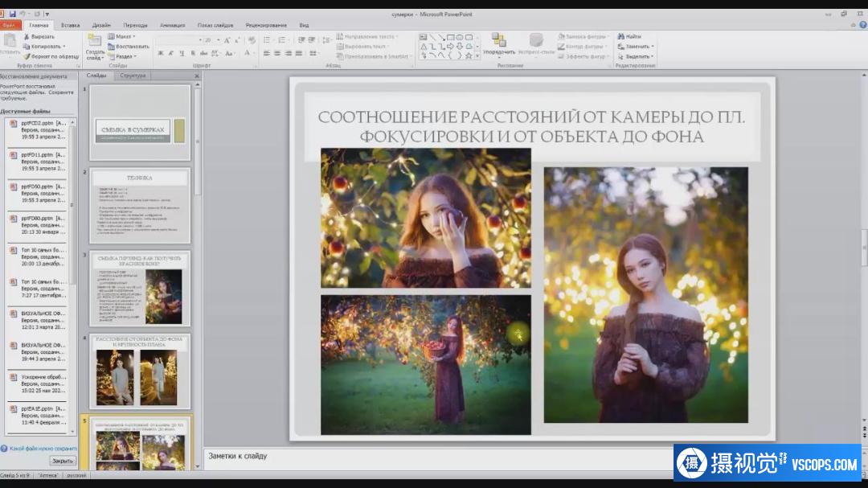Select recovered file pptFD50.pptm
868x488 pixels.
tap(39, 193)
